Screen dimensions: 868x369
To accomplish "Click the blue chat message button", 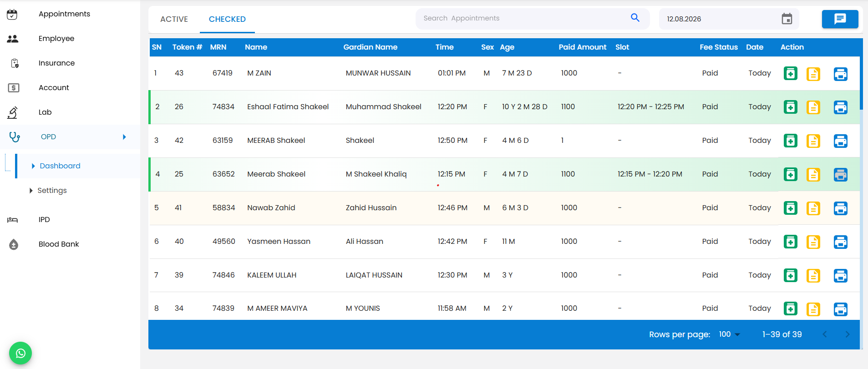I will coord(840,19).
